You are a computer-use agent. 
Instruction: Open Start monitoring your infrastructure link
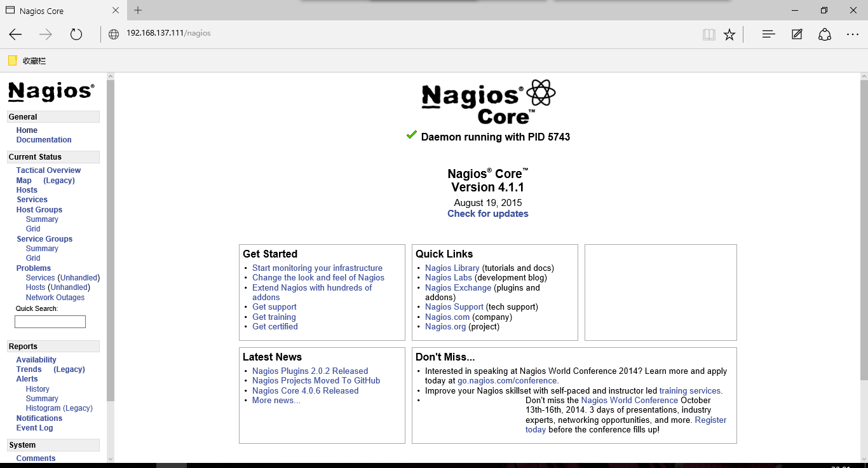tap(317, 268)
